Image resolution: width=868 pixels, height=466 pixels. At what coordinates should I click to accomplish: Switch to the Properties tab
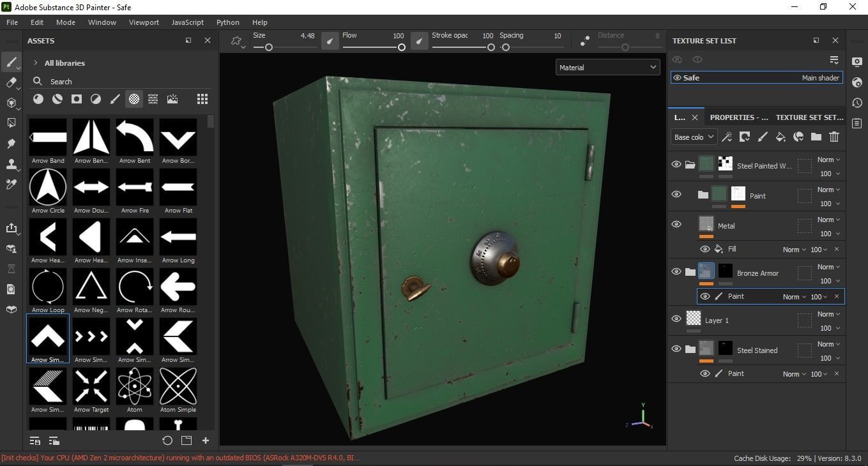[x=739, y=117]
